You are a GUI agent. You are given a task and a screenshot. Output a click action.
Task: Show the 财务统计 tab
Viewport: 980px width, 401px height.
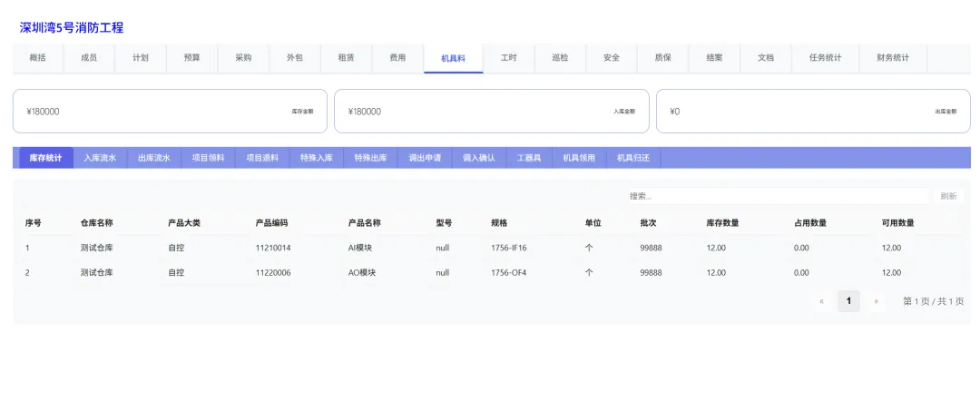coord(893,58)
